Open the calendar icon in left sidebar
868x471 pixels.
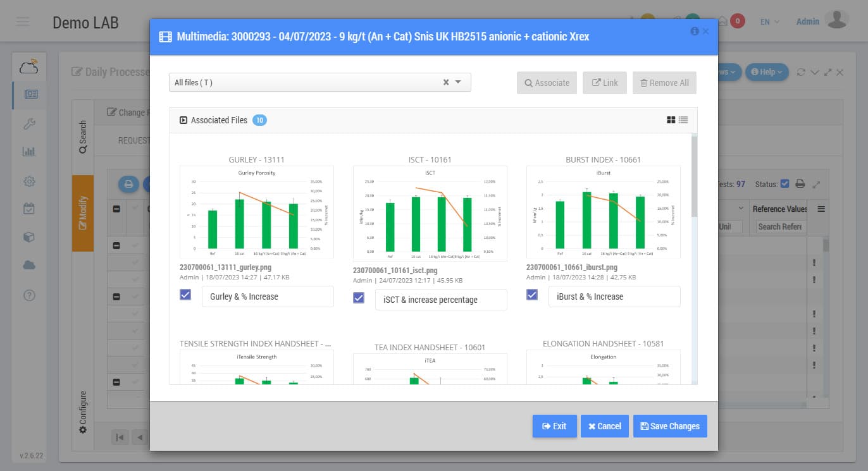29,209
